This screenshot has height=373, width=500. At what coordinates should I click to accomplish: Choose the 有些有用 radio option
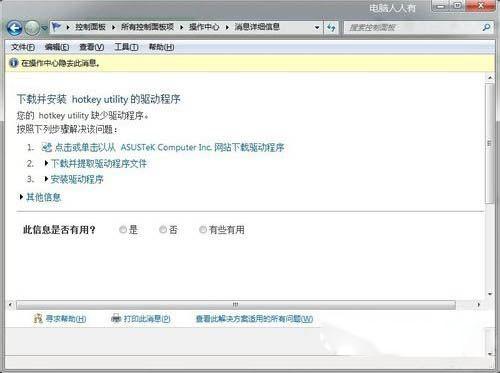tap(203, 230)
